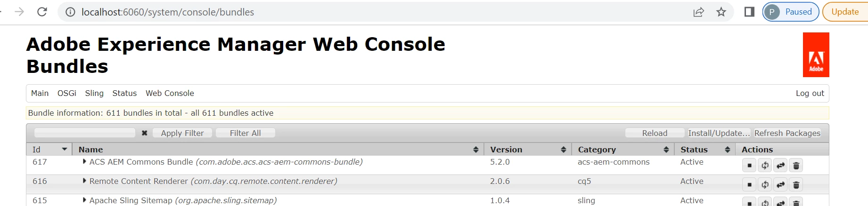Open Remote Content Renderer name link

pos(213,181)
